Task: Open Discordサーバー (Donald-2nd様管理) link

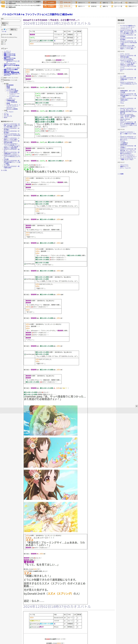Action: 12,109
